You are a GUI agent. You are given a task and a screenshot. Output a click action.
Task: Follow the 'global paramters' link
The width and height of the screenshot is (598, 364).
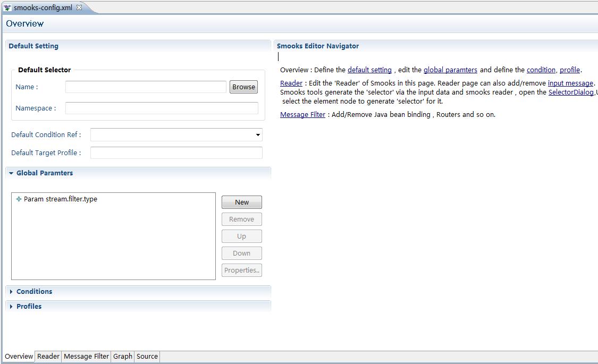coord(450,70)
